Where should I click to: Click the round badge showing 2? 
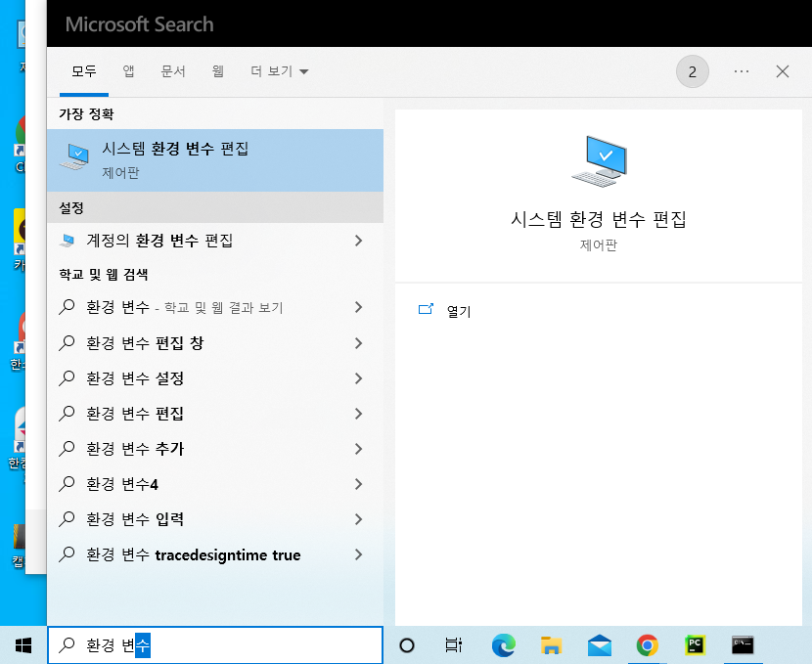(x=693, y=71)
